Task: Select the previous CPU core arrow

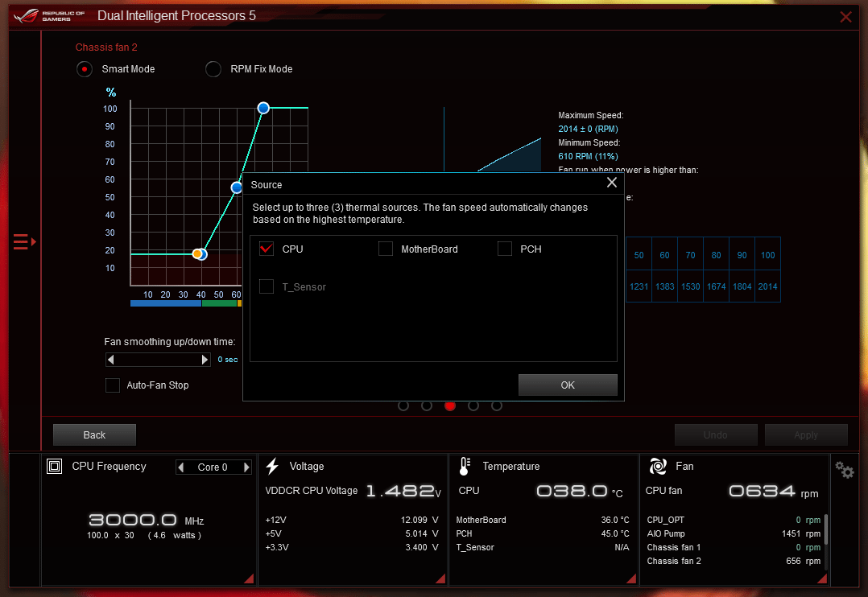Action: pos(181,467)
